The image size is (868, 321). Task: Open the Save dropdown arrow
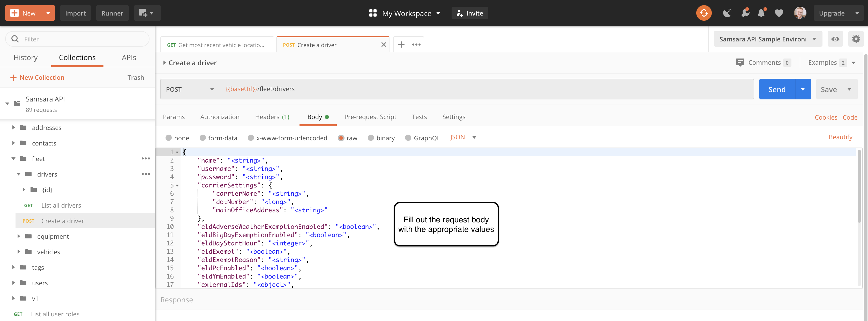849,89
